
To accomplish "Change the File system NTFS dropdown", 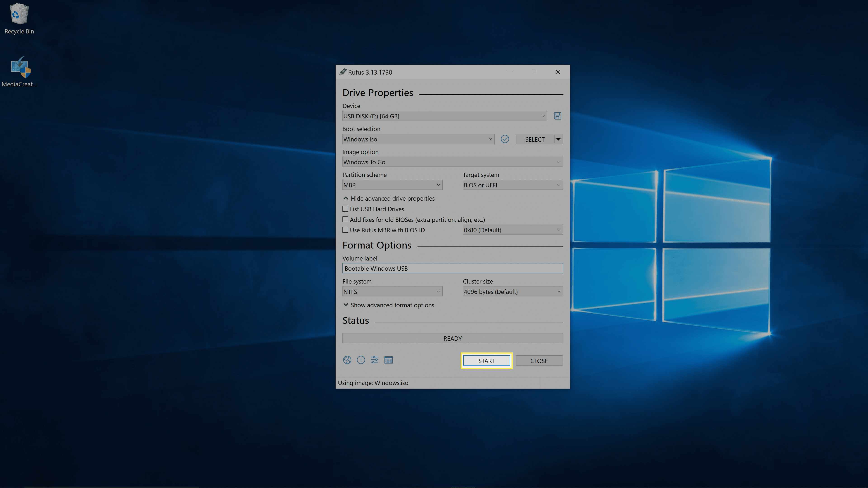I will click(392, 291).
